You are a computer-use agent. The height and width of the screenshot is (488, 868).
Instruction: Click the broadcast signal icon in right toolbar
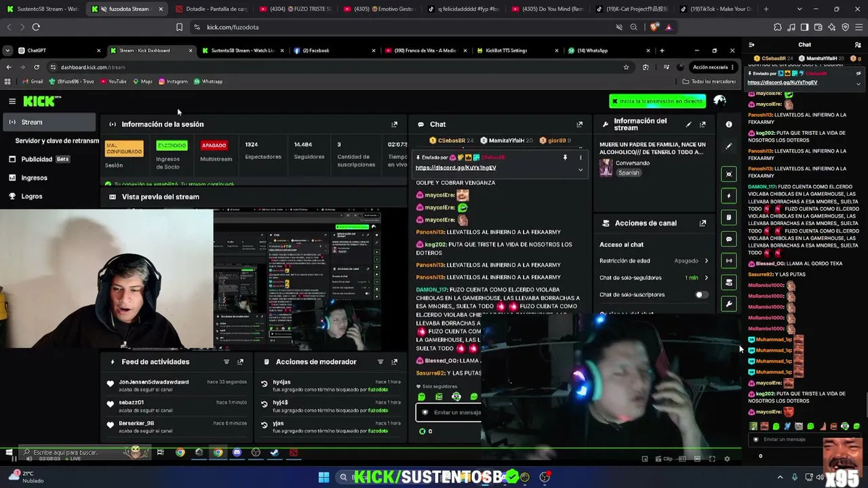[729, 261]
